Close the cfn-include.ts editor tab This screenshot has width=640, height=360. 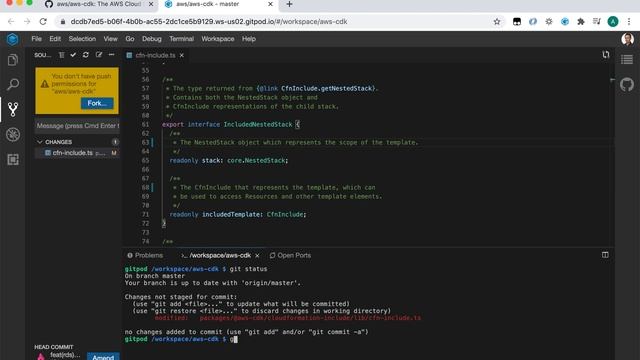182,55
